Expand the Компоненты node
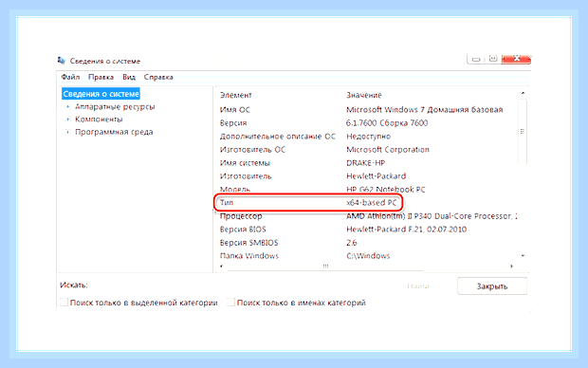 68,120
